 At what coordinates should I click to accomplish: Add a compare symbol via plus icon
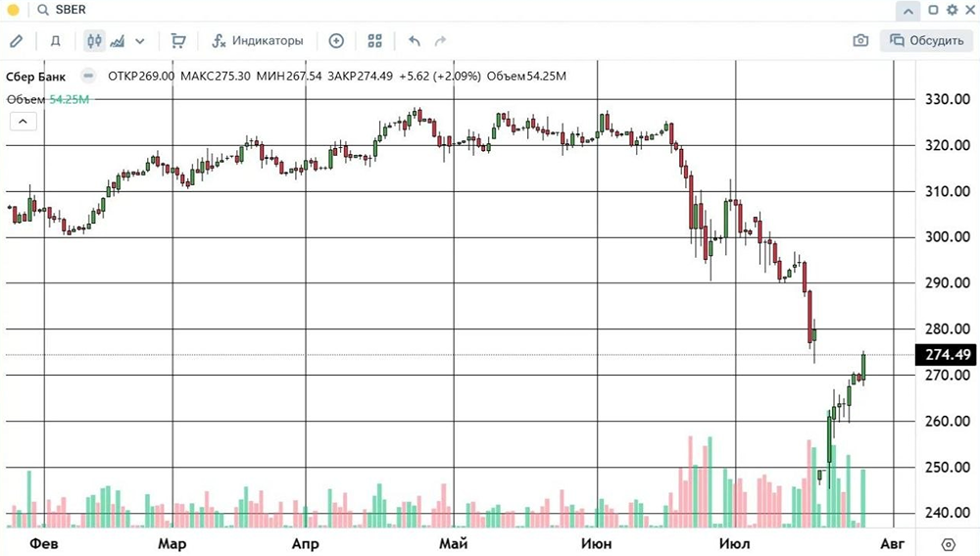point(336,41)
